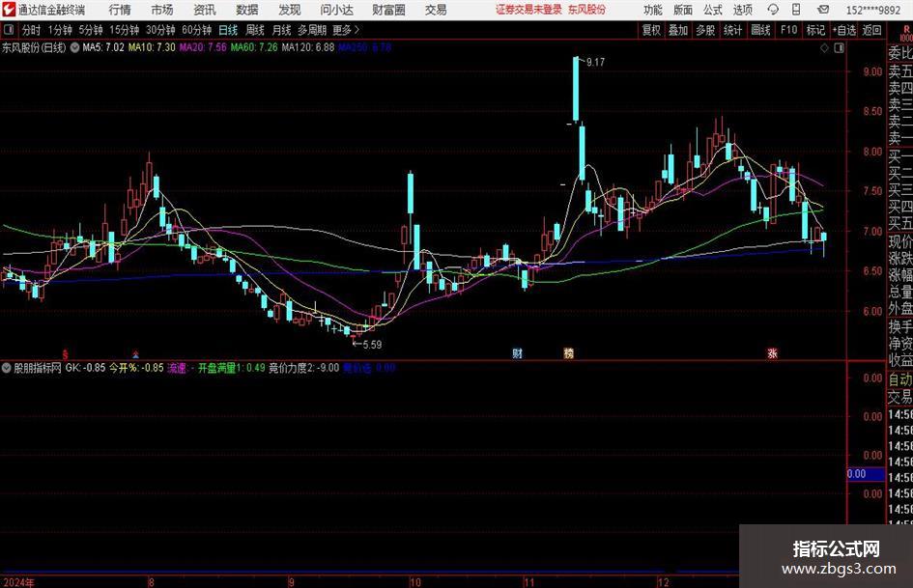Click the red R 1000 indicator icon
Viewport: 913px width, 588px height.
[x=906, y=33]
